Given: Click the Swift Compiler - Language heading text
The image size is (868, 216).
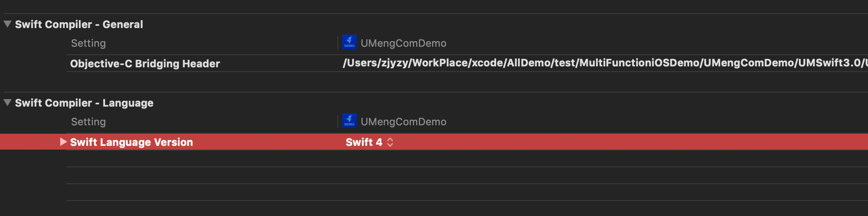Looking at the screenshot, I should [84, 103].
